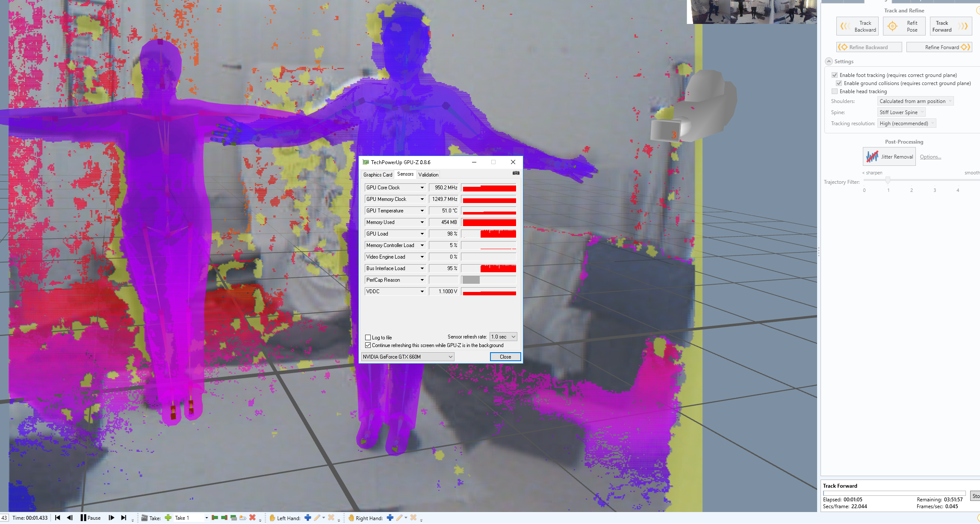Toggle Continue refreshing in background checkbox

click(x=368, y=345)
